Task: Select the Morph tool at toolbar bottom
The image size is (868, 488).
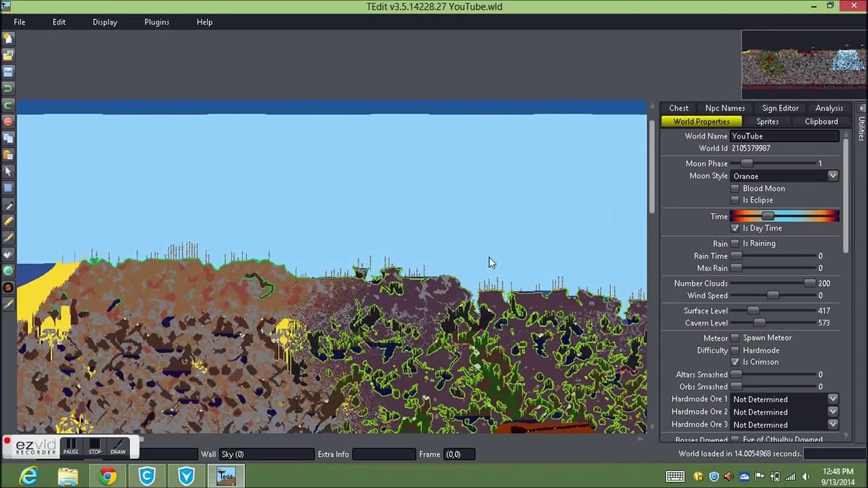Action: pos(8,304)
